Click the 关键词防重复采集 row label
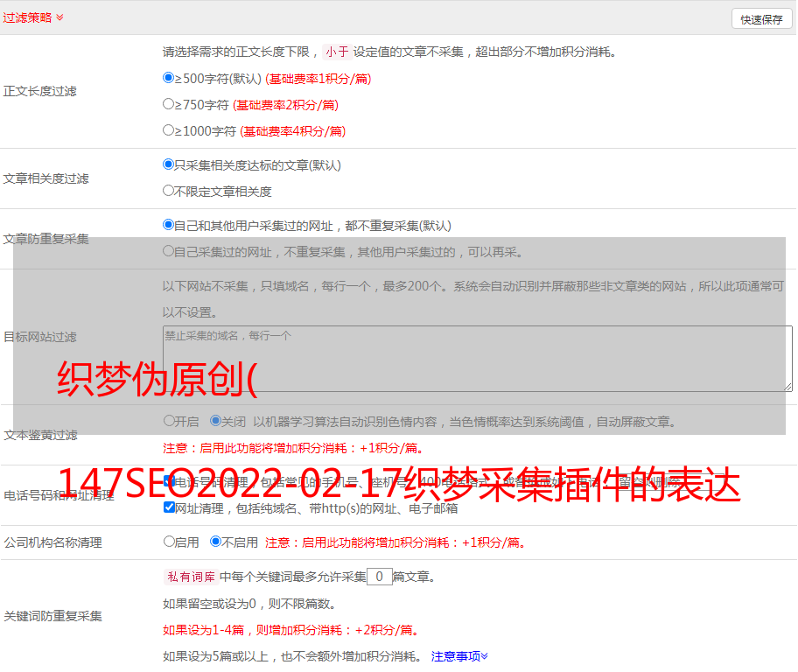Viewport: 798px width, 672px height. point(52,616)
